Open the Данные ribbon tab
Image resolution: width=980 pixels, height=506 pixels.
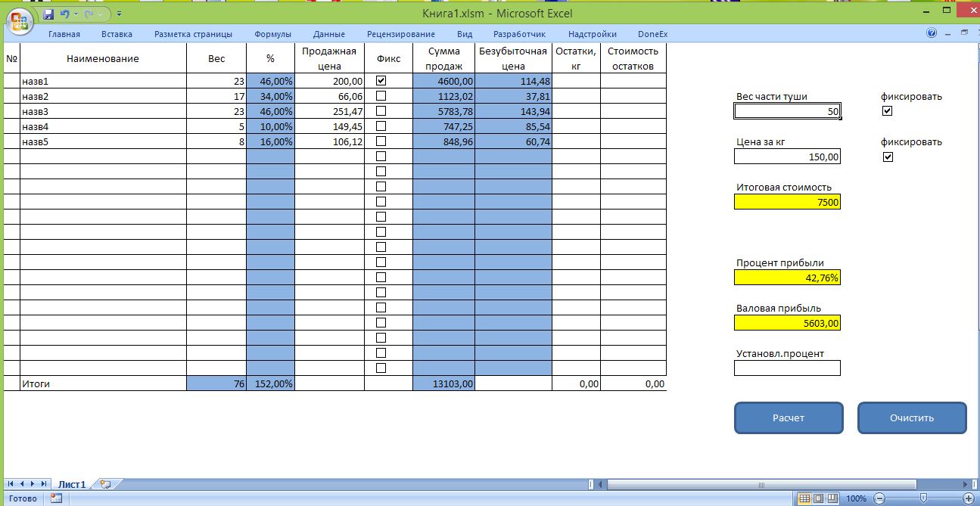click(x=329, y=34)
